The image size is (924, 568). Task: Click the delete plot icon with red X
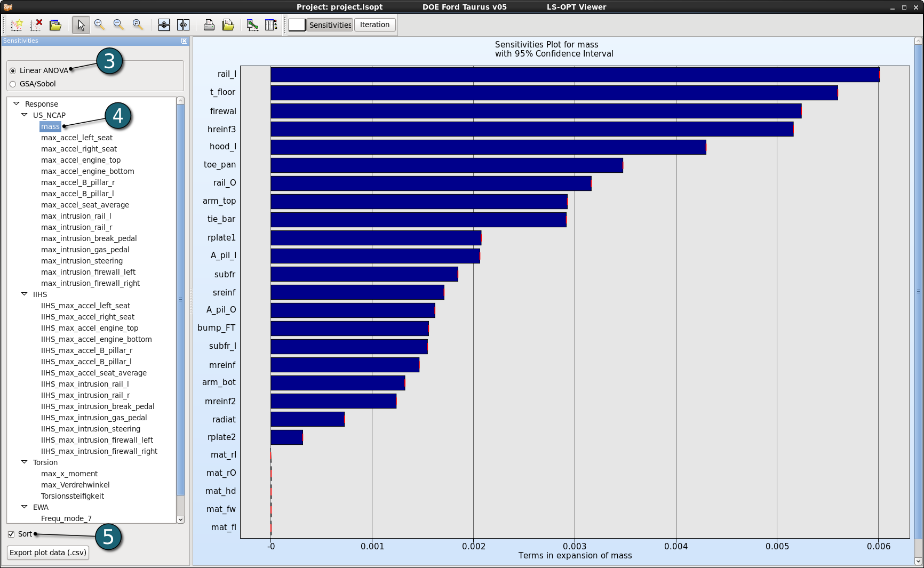(36, 25)
